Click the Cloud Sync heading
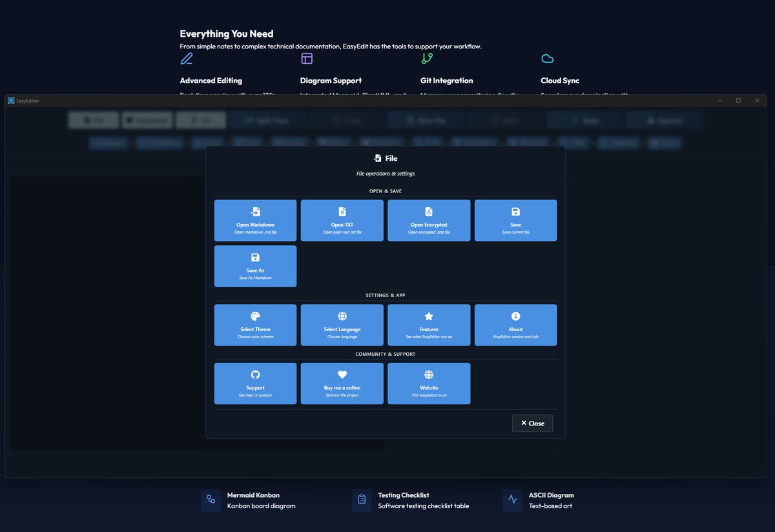Screen dimensions: 775x532 tap(560, 81)
